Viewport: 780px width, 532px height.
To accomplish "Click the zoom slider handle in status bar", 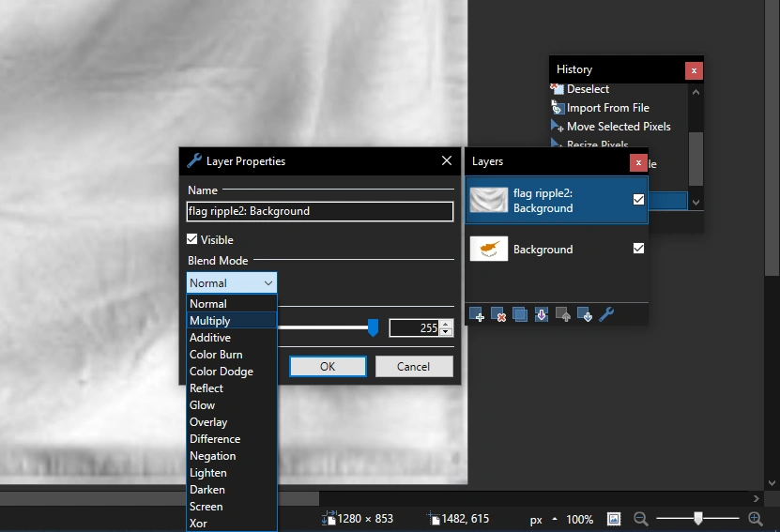I will click(x=698, y=519).
